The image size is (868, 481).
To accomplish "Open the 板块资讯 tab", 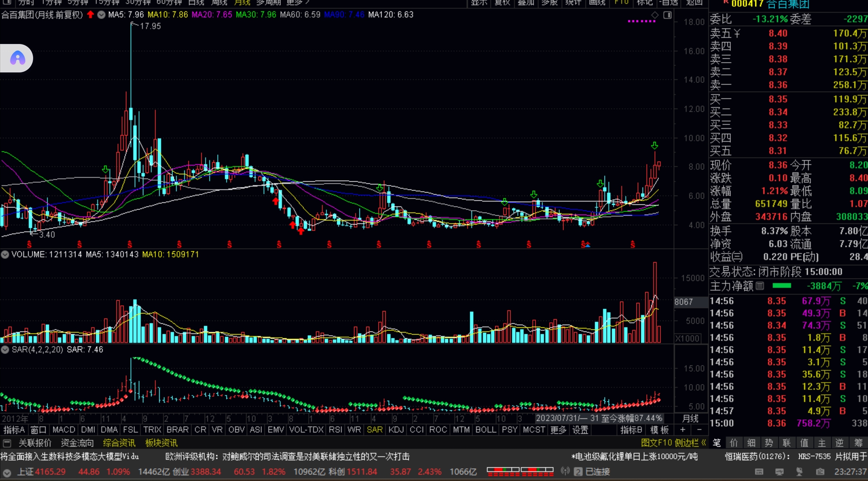I will point(161,443).
